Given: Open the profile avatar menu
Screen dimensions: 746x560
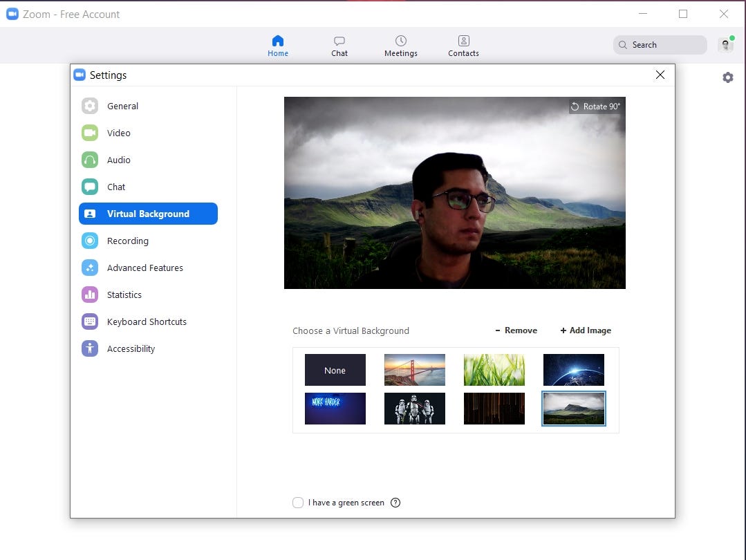Looking at the screenshot, I should coord(725,44).
